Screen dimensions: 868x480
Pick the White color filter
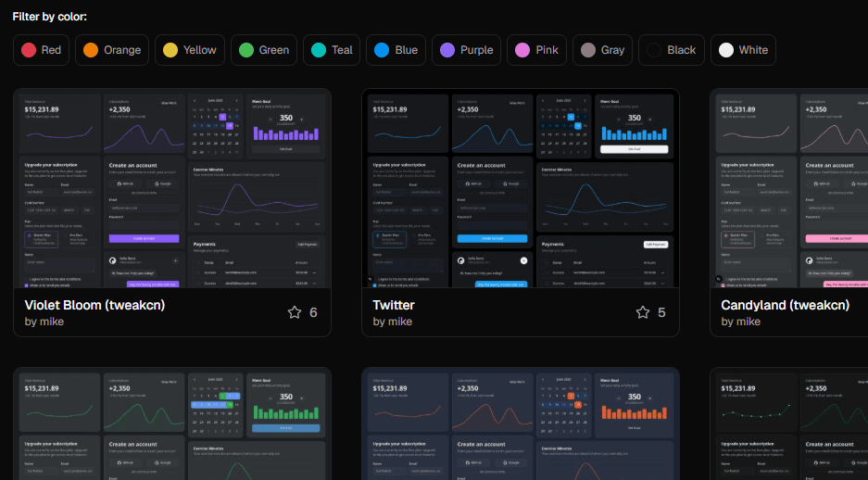[743, 50]
